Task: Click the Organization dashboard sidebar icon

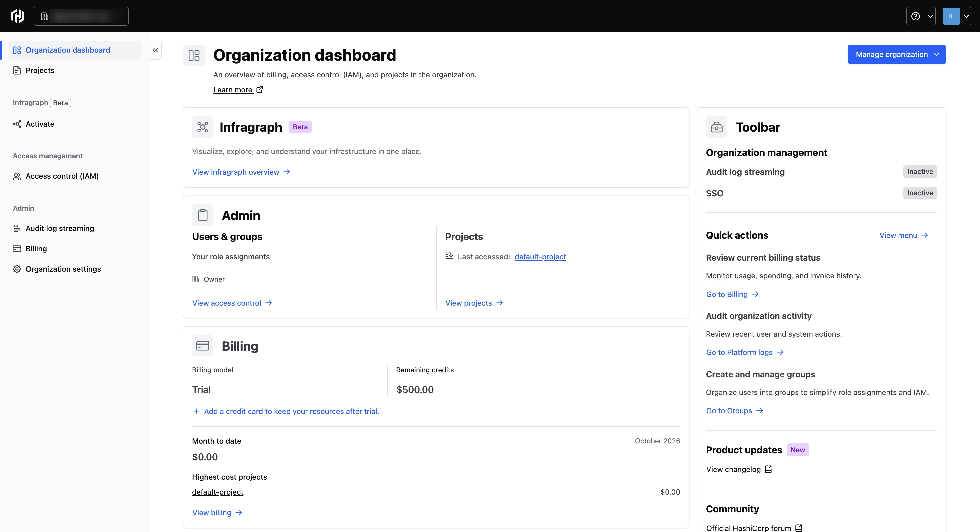Action: point(17,50)
